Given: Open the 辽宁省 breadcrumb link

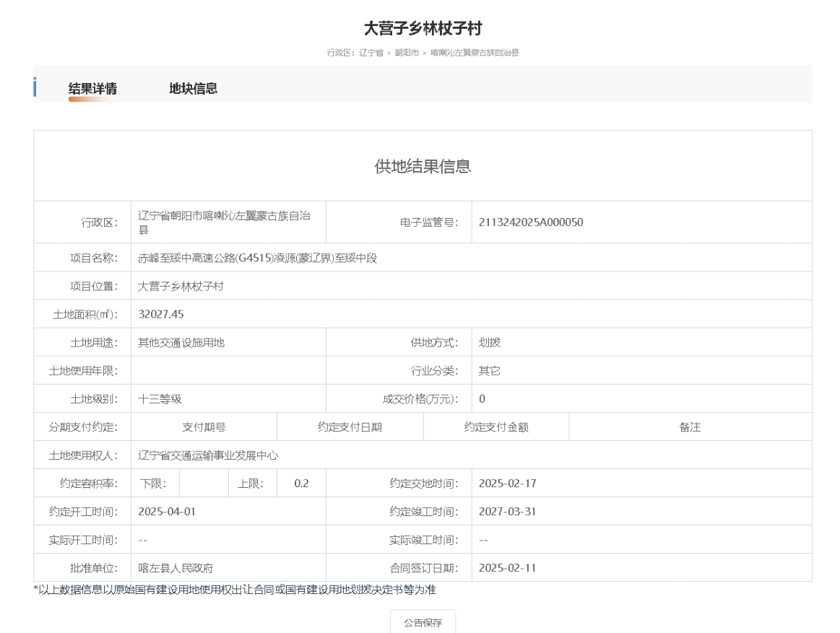Looking at the screenshot, I should (x=371, y=53).
